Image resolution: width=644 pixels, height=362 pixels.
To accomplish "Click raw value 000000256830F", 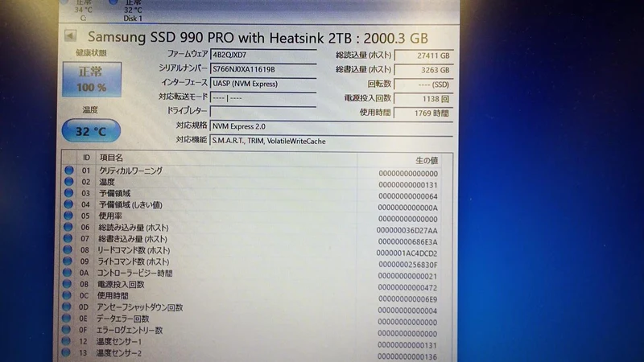I will pyautogui.click(x=408, y=265).
